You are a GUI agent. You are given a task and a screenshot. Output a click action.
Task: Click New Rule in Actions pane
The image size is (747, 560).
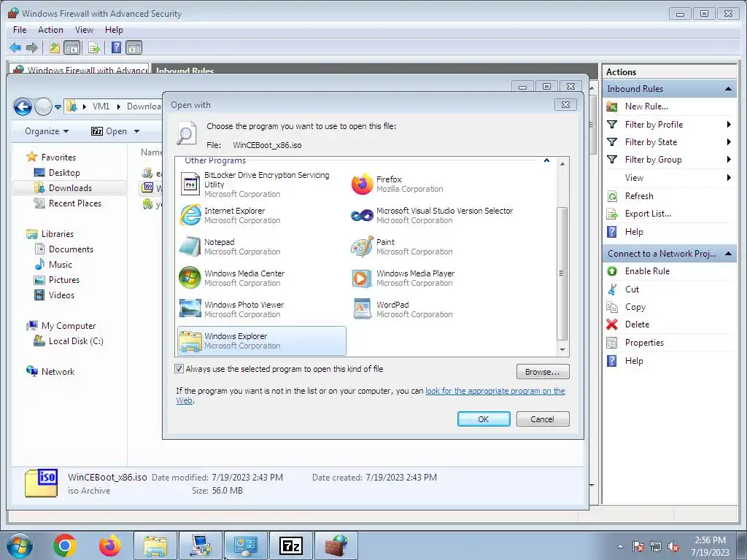(646, 106)
